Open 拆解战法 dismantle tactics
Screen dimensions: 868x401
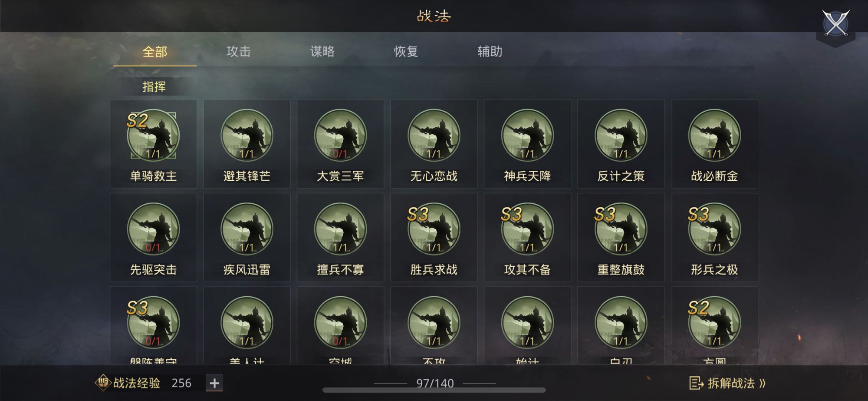point(727,383)
